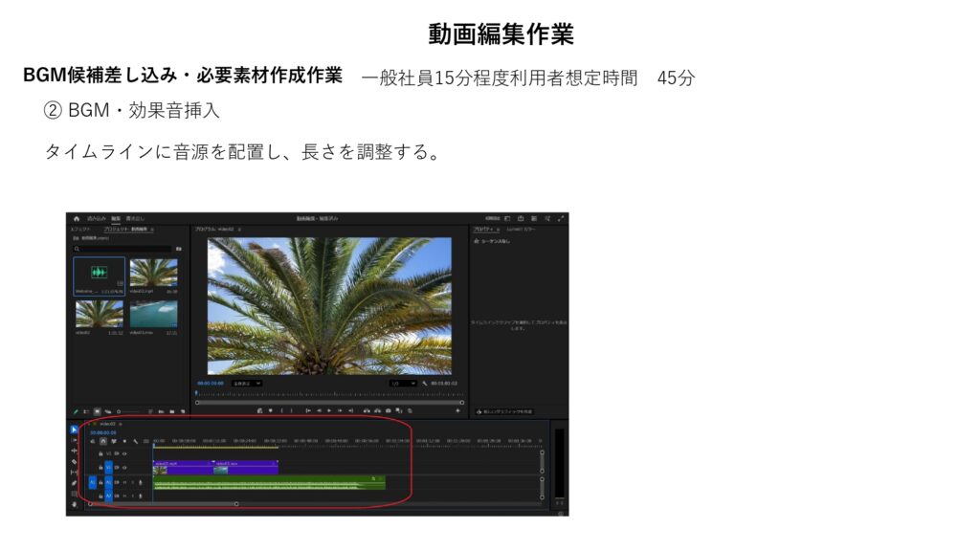Image resolution: width=980 pixels, height=551 pixels.
Task: Select the Razor tool in timeline toolbar
Action: (74, 461)
